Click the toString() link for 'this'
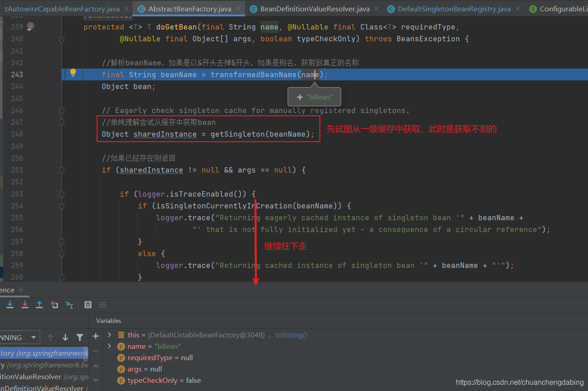The height and width of the screenshot is (391, 588). 291,335
